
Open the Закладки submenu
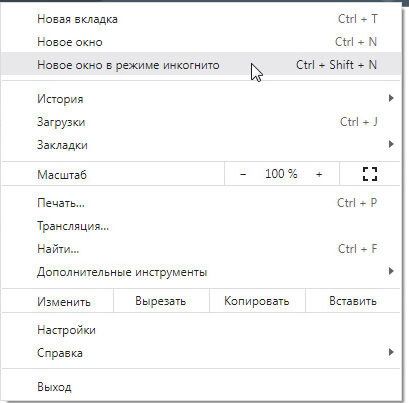tap(201, 145)
